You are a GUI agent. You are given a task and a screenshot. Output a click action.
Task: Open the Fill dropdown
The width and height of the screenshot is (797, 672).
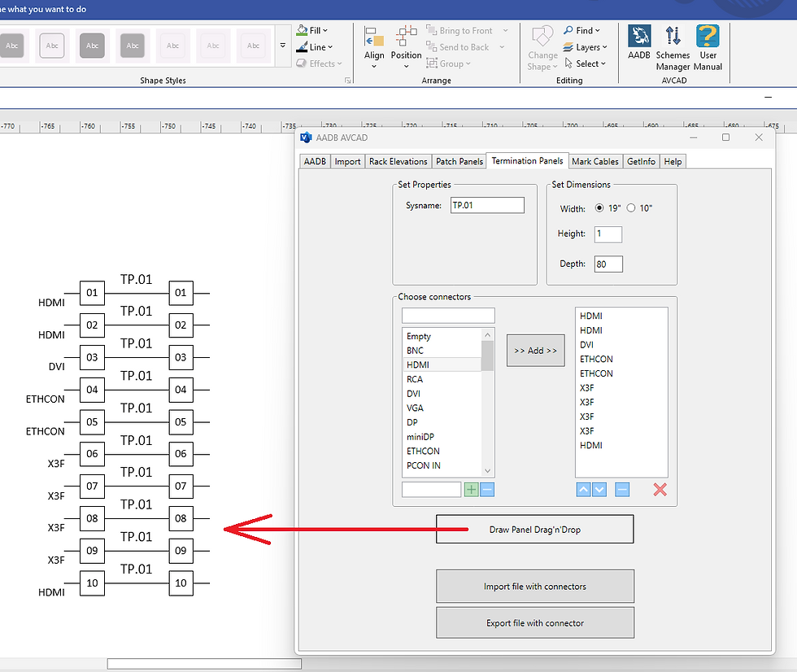[x=312, y=30]
